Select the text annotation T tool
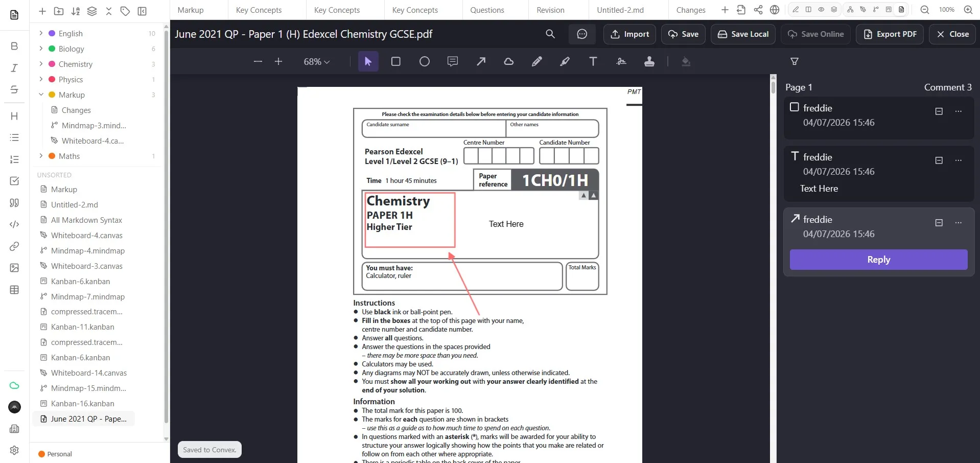 [x=593, y=61]
